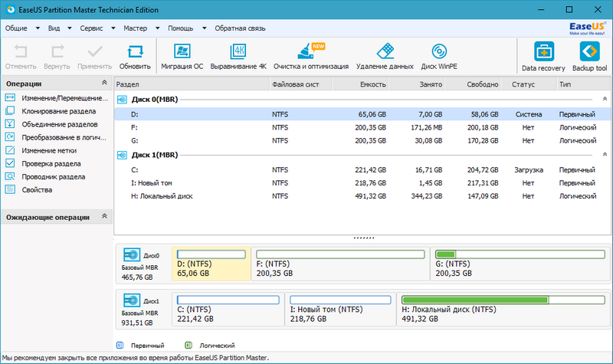Sort by Емкость column header

tap(360, 84)
